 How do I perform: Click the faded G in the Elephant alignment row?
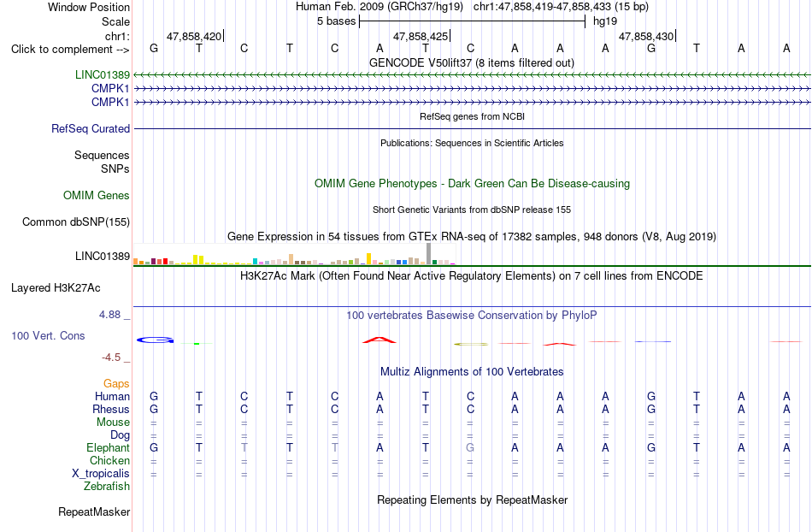coord(470,447)
